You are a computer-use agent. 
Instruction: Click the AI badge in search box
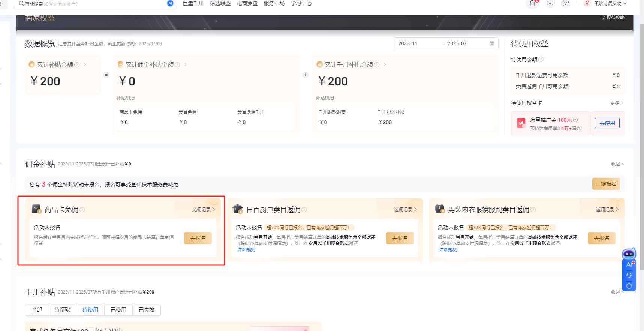(x=170, y=3)
